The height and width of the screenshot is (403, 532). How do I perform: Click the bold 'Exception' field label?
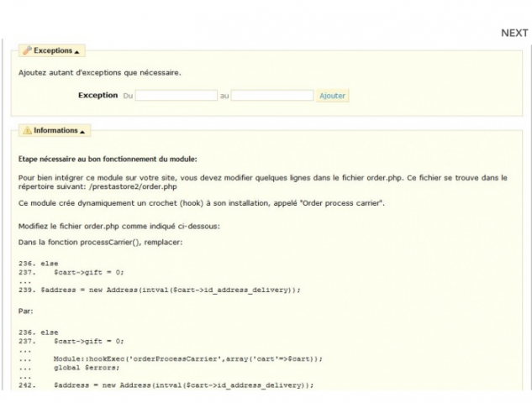point(97,96)
